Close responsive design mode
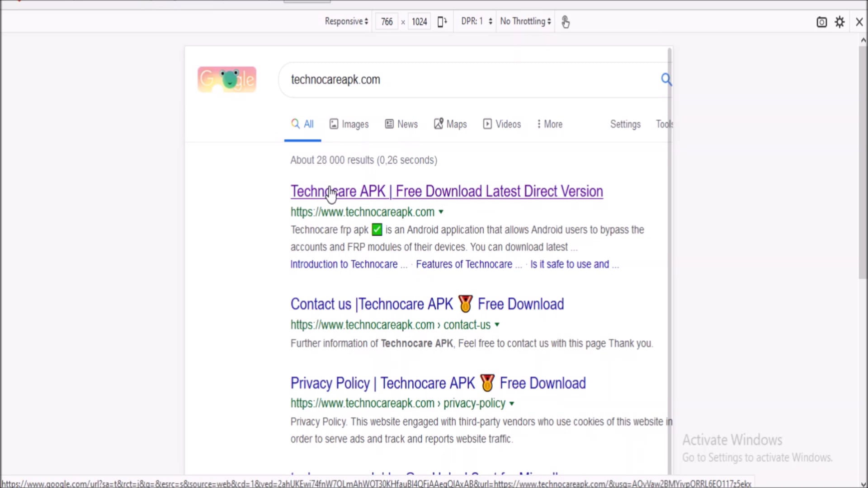The width and height of the screenshot is (868, 488). [859, 22]
